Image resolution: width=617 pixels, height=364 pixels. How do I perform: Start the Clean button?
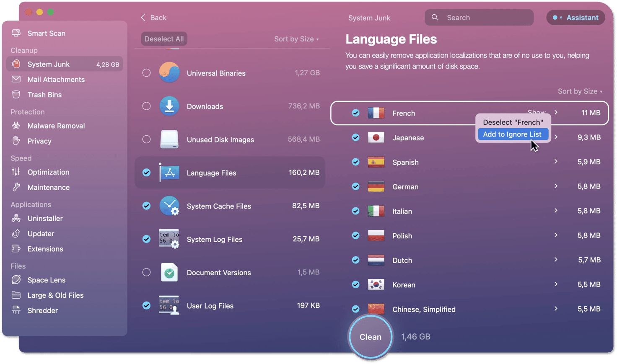coord(371,337)
